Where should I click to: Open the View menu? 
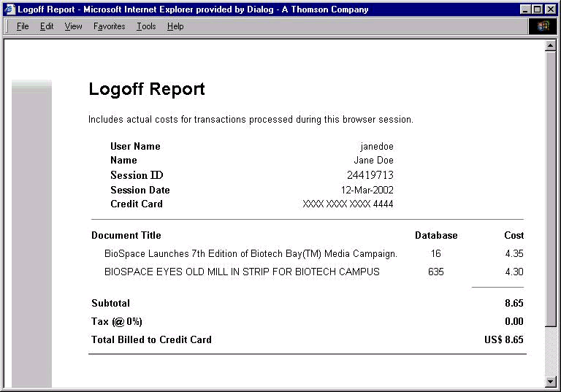pyautogui.click(x=73, y=26)
